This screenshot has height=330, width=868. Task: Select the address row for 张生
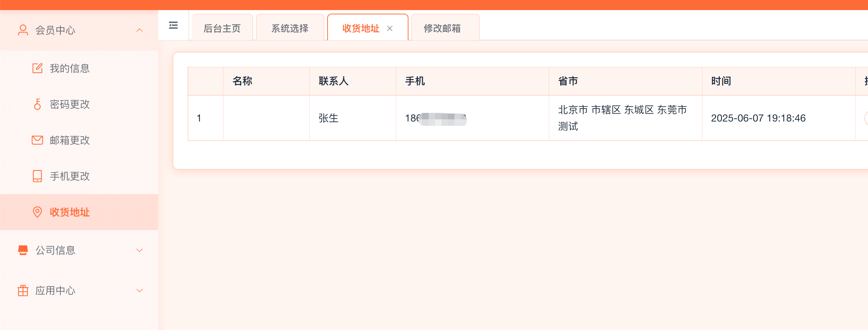(x=328, y=118)
